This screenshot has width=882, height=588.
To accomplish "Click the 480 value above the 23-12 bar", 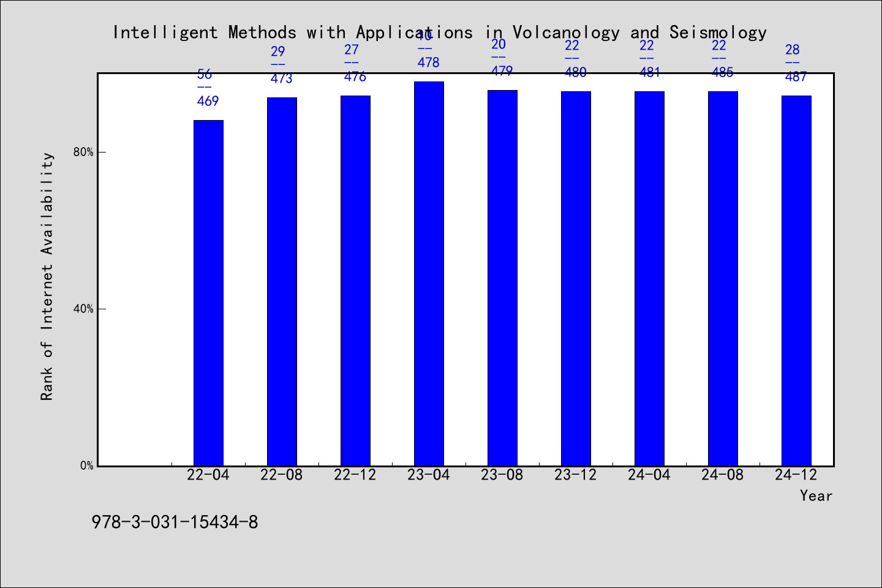I will tap(576, 72).
